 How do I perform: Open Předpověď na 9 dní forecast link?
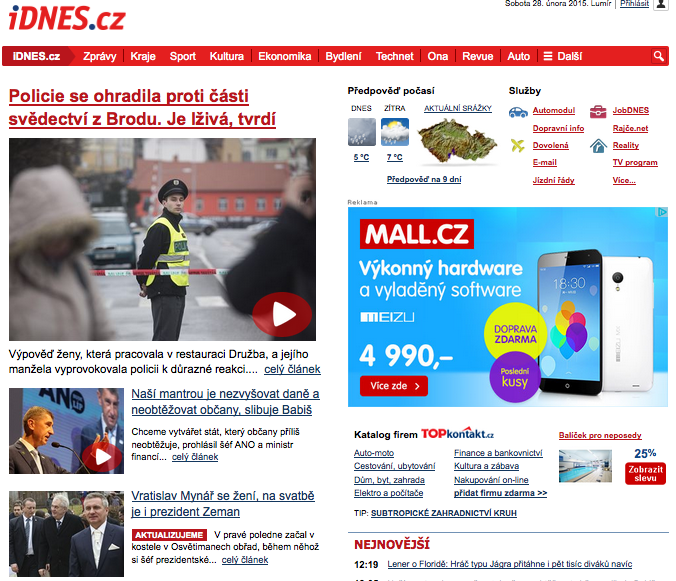pyautogui.click(x=424, y=179)
